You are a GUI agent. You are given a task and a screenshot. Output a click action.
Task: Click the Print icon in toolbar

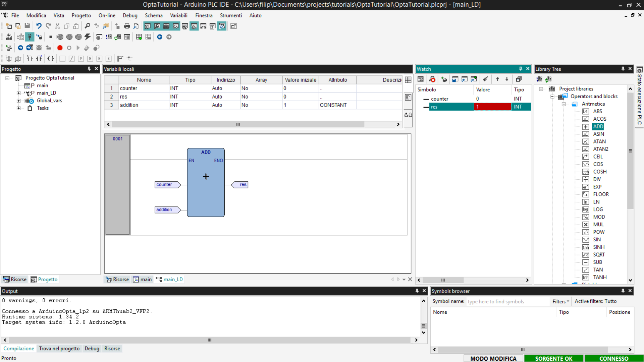tap(127, 26)
